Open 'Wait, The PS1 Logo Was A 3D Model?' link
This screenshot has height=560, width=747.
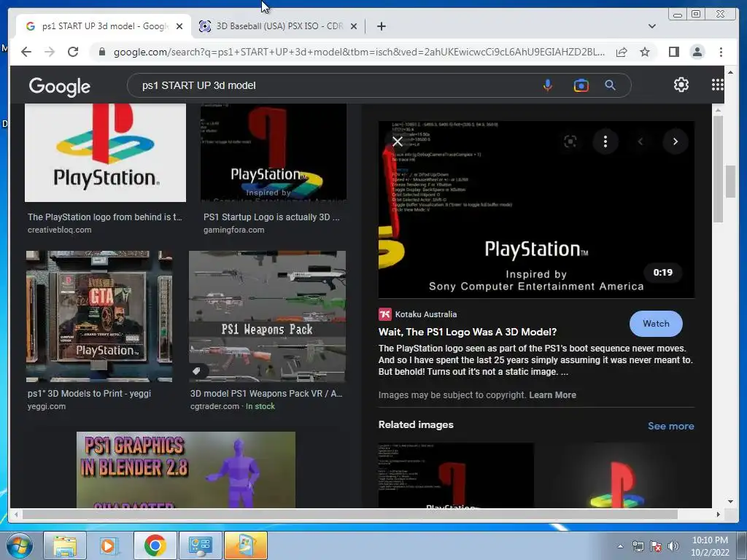468,332
